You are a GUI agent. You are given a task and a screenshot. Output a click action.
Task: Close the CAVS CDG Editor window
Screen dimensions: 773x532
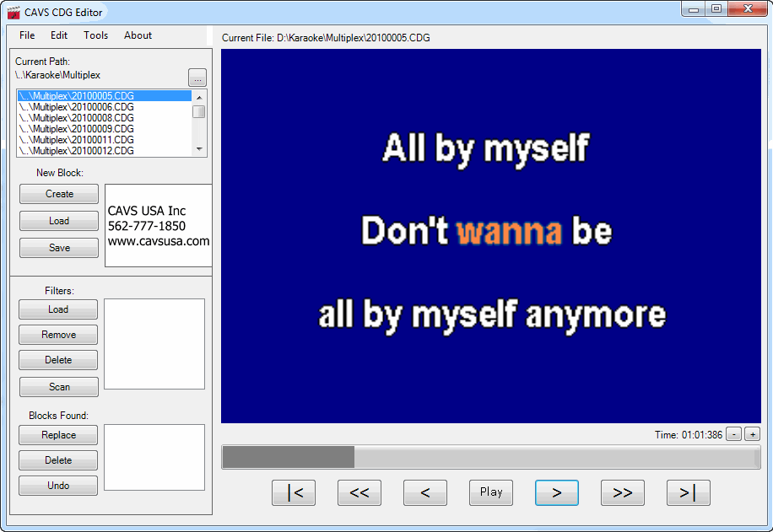pyautogui.click(x=748, y=9)
